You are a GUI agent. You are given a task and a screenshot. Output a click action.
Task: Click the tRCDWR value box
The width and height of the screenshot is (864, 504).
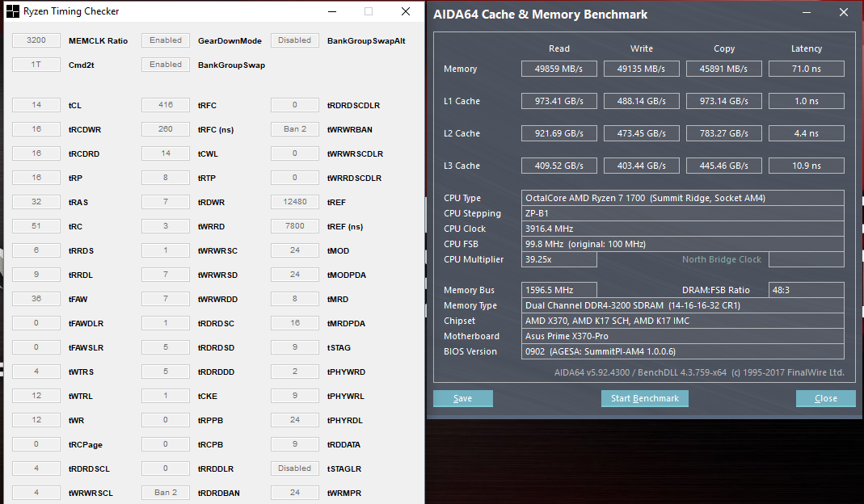36,129
